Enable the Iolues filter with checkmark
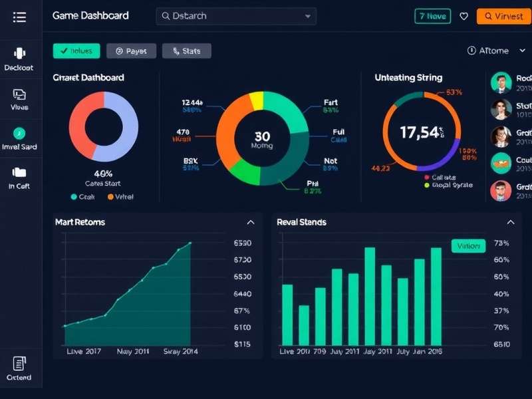The image size is (532, 399). click(x=76, y=51)
